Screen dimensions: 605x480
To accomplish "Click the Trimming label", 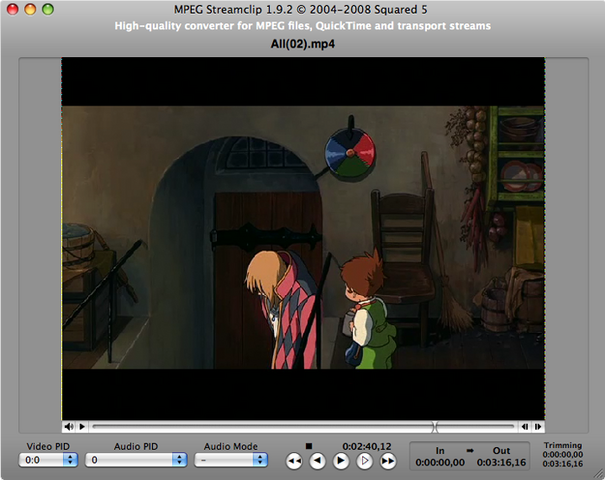I will pyautogui.click(x=563, y=445).
